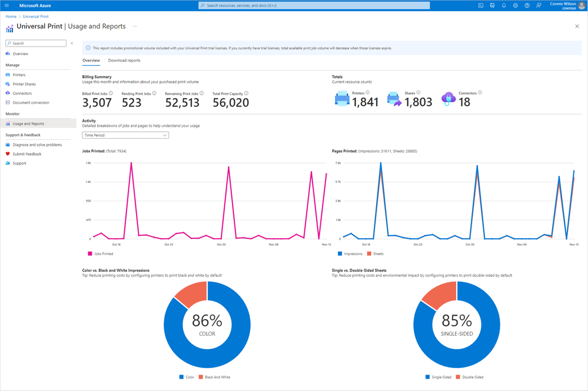Click the info icon beside Connectors

pos(480,92)
